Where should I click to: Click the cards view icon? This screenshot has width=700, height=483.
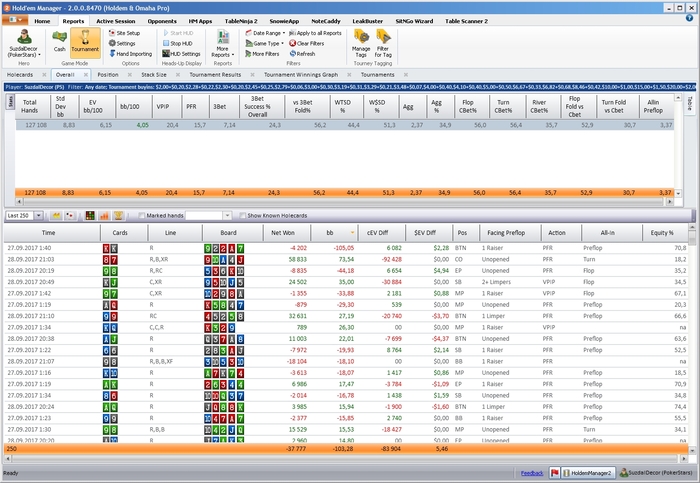70,216
